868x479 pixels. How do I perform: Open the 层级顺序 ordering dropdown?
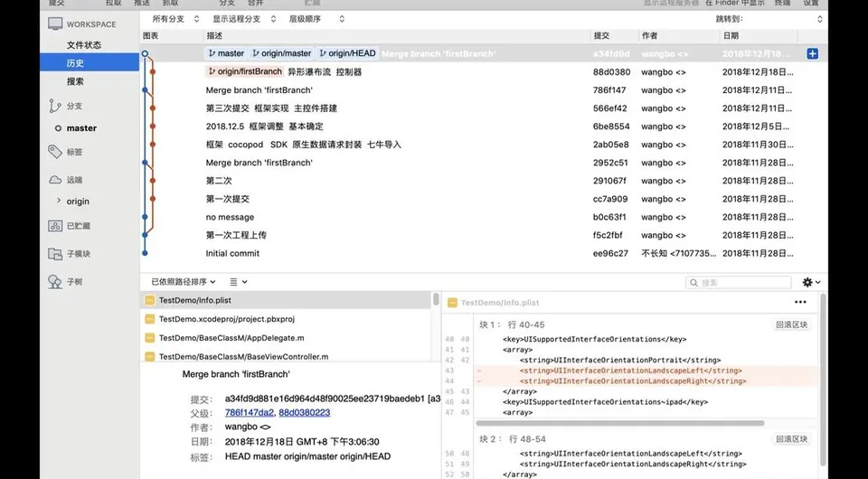[x=316, y=19]
